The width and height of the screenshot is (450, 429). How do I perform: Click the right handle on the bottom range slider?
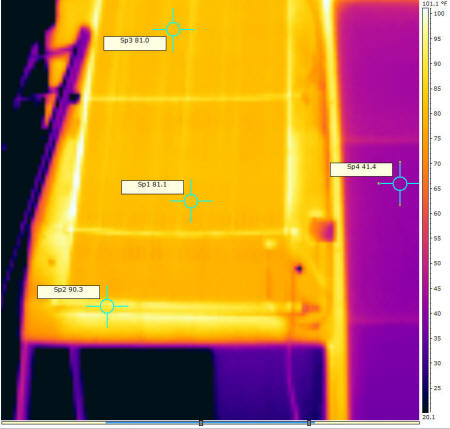pyautogui.click(x=309, y=423)
